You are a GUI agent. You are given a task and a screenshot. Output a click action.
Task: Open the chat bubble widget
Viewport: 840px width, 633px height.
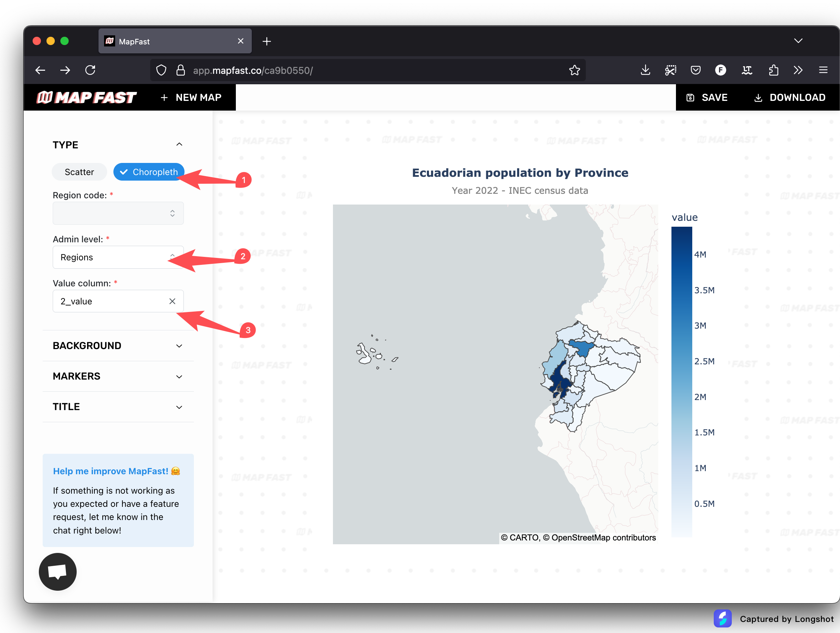58,572
